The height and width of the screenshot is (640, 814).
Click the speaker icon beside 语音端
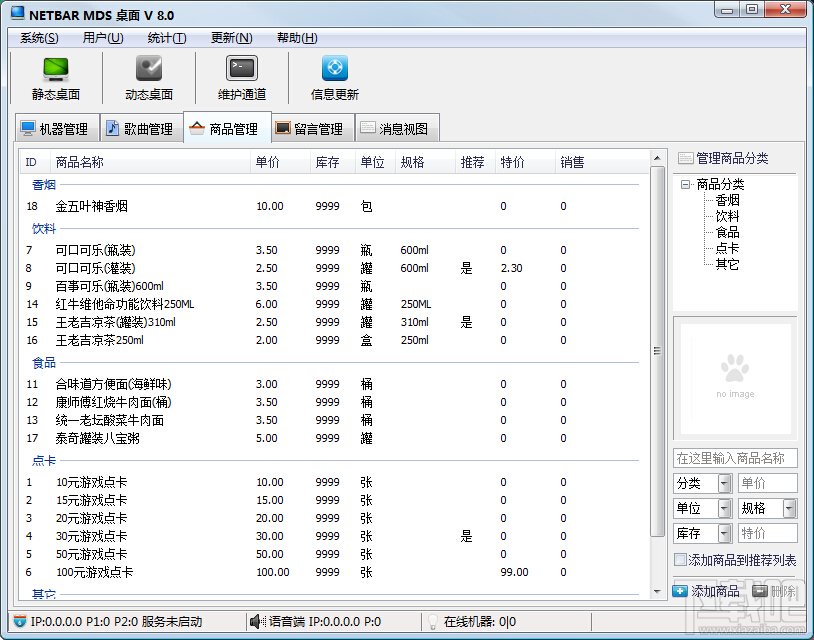(257, 621)
